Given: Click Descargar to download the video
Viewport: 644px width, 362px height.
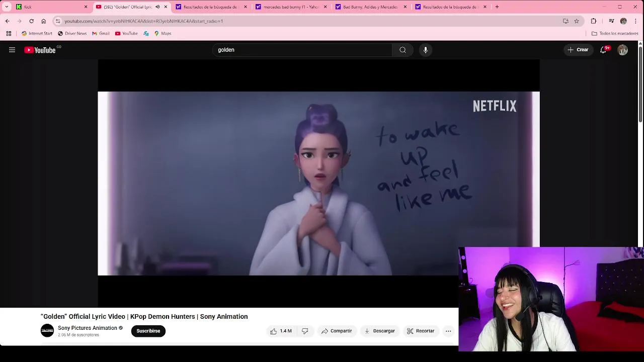Looking at the screenshot, I should click(x=379, y=331).
